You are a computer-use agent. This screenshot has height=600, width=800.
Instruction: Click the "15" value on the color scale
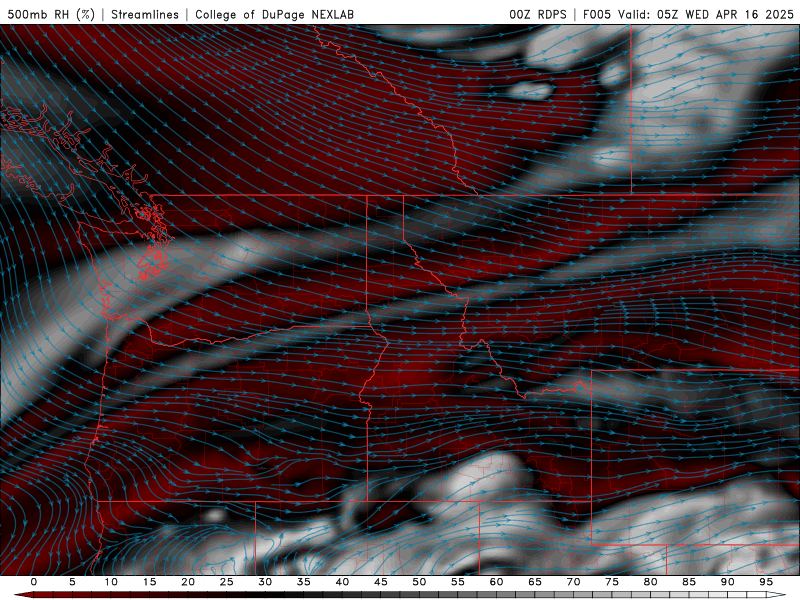pos(149,582)
